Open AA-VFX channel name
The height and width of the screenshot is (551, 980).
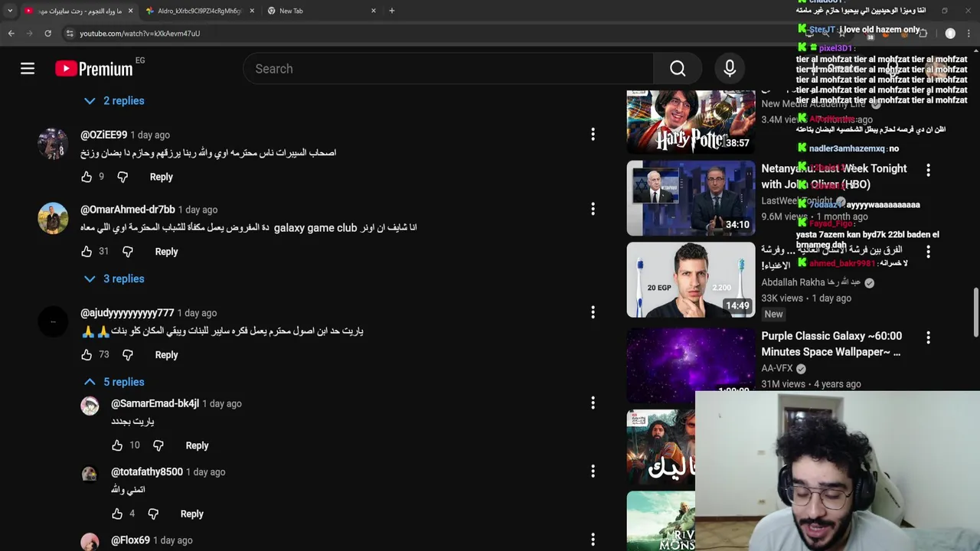[x=777, y=368]
